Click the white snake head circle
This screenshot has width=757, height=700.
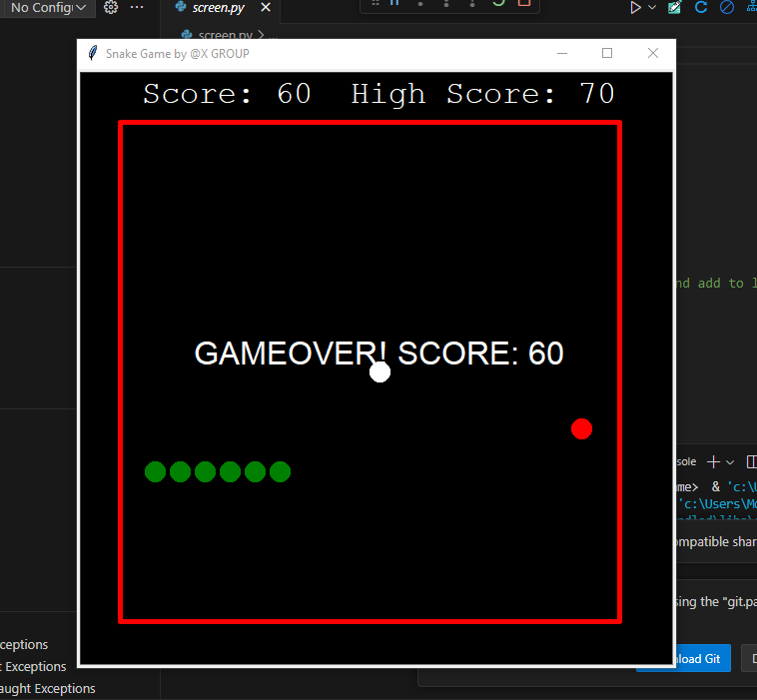coord(379,372)
